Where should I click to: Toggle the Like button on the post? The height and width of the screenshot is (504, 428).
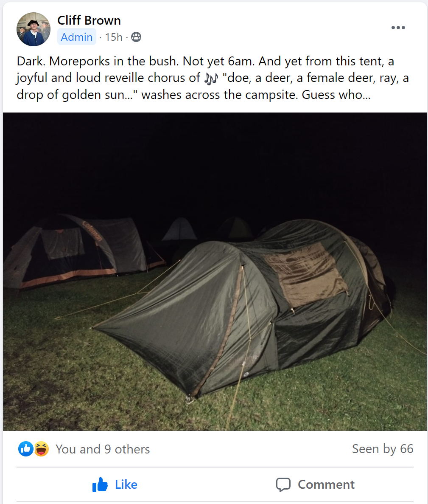(x=115, y=484)
